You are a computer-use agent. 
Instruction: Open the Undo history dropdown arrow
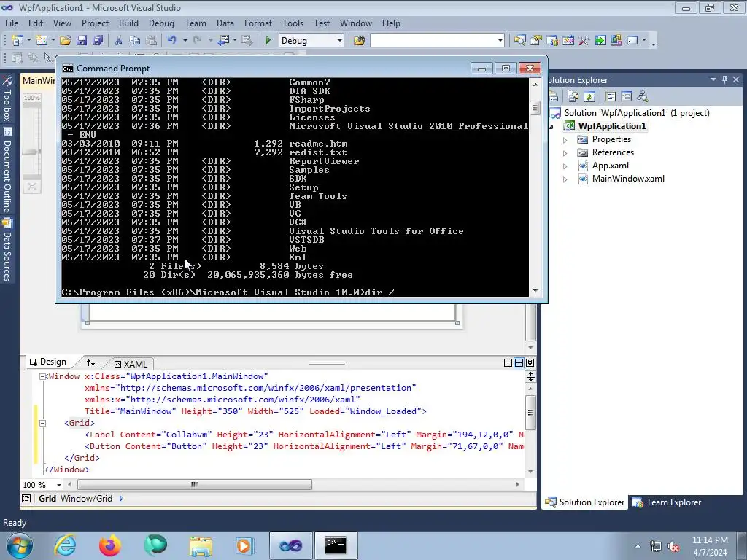[x=185, y=41]
